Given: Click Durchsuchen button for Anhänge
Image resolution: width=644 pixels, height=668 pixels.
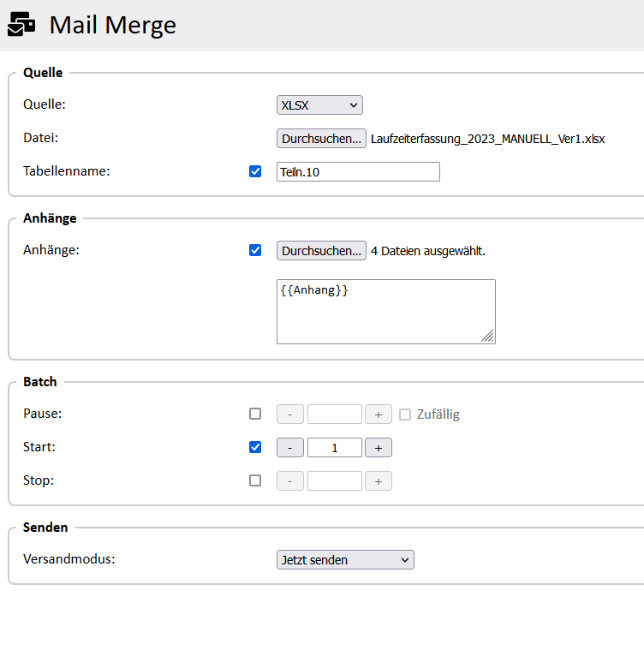Looking at the screenshot, I should coord(321,251).
